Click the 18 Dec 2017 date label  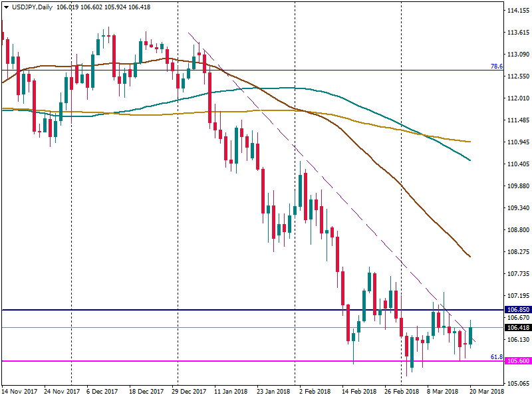pyautogui.click(x=146, y=392)
